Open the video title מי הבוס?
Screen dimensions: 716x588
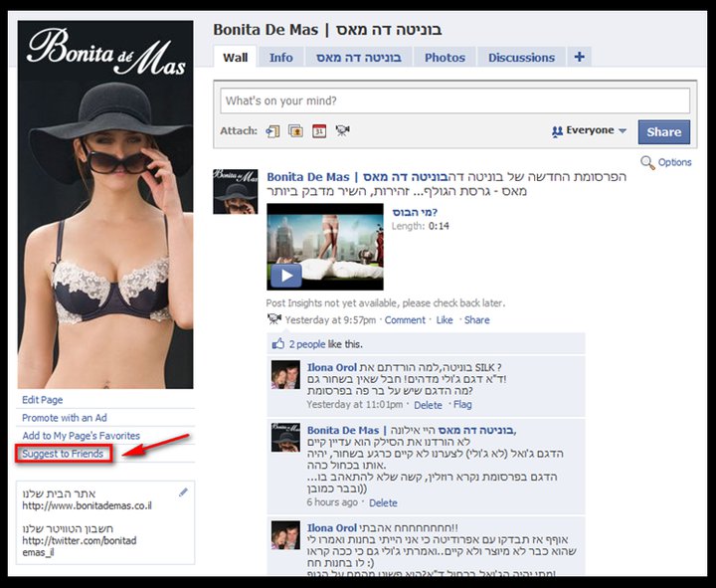(415, 213)
